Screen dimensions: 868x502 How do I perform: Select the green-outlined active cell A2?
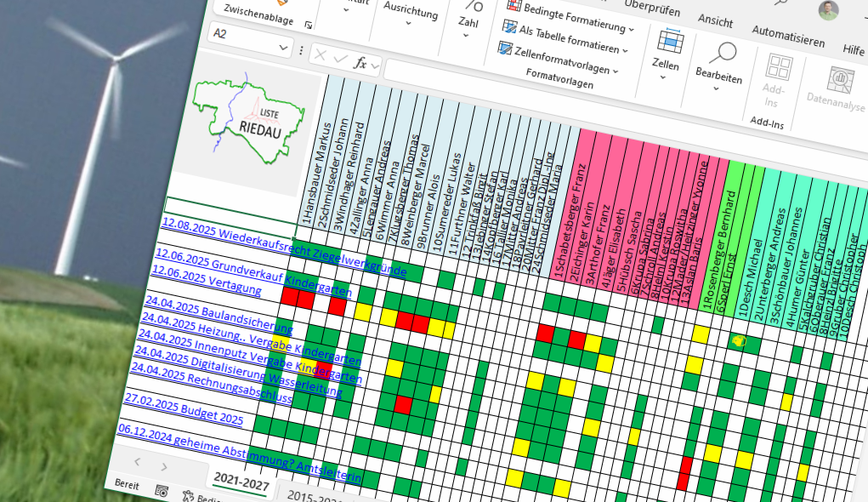231,217
